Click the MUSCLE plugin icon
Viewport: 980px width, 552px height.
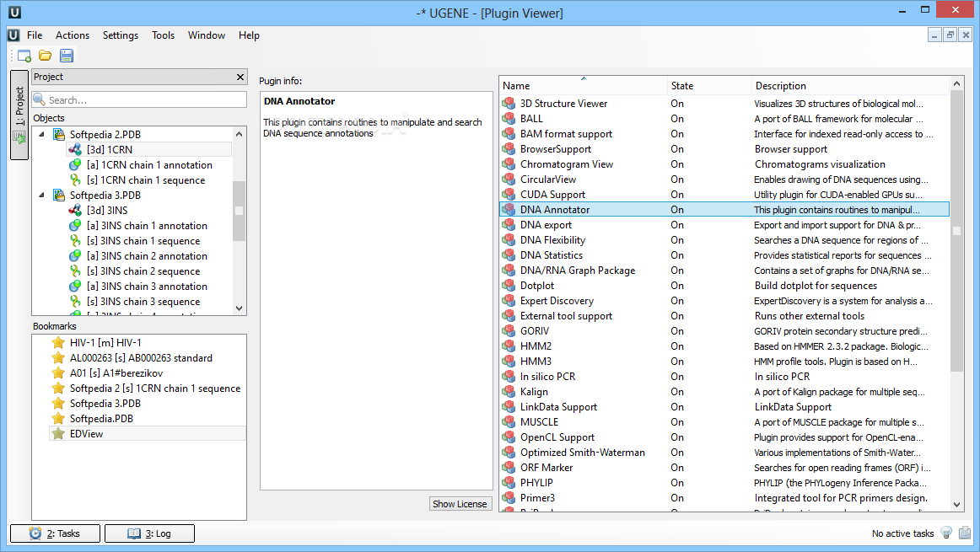point(509,422)
